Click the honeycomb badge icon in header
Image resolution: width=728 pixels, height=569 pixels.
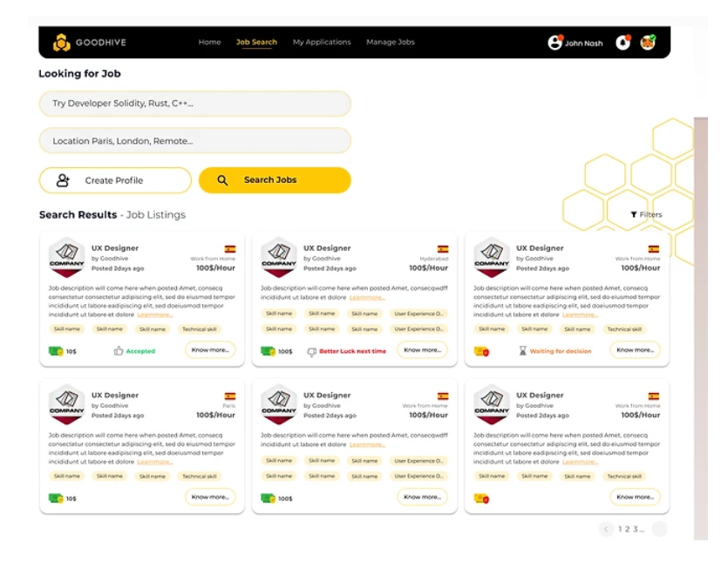coord(648,42)
